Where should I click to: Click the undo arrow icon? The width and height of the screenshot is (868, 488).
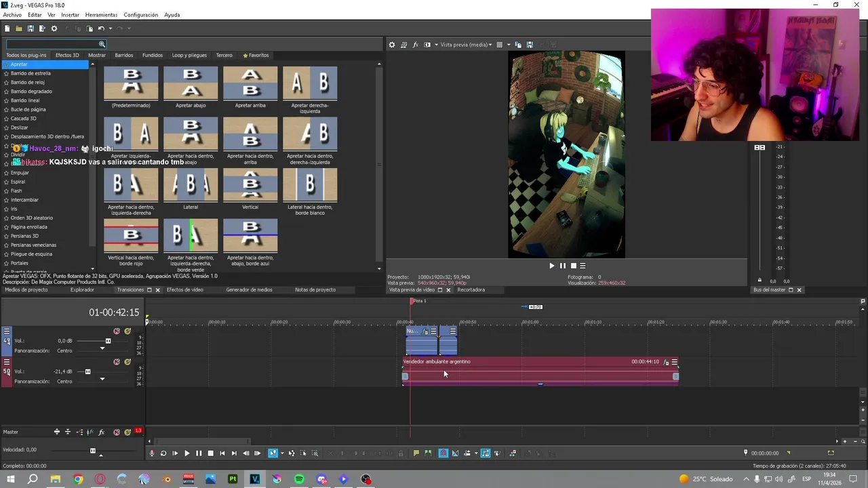(101, 28)
